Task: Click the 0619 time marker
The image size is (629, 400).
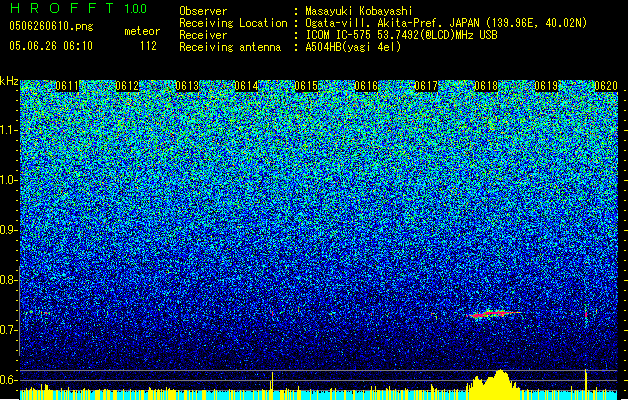Action: (546, 86)
